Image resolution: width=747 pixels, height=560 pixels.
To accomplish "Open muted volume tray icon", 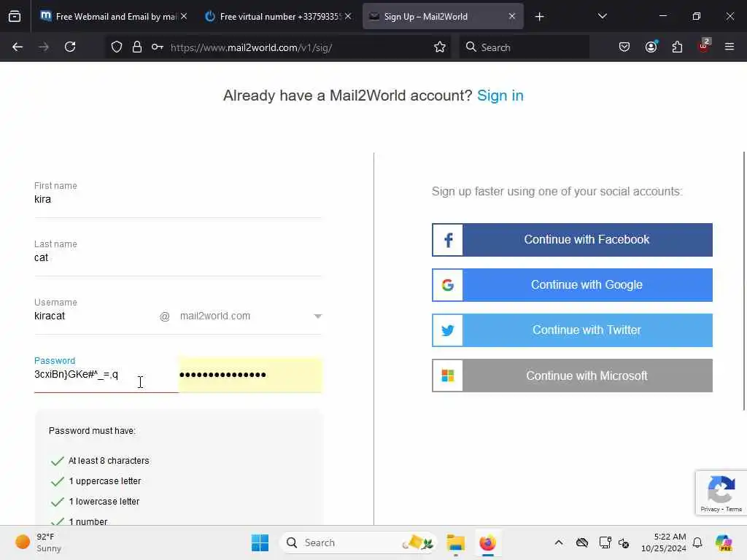I will pyautogui.click(x=624, y=542).
